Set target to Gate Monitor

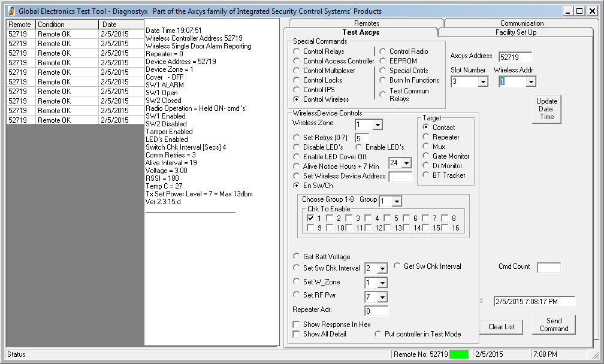click(x=425, y=156)
